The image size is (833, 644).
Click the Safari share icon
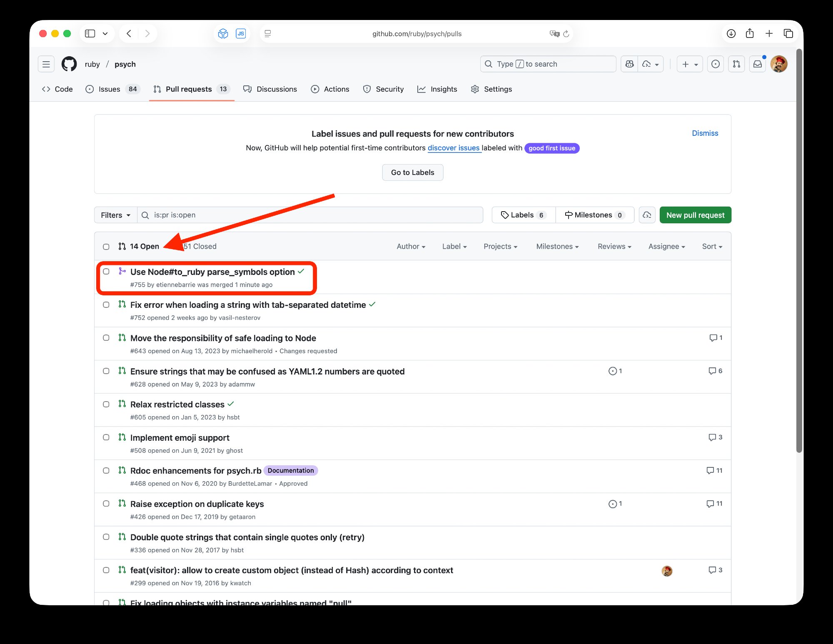click(750, 34)
